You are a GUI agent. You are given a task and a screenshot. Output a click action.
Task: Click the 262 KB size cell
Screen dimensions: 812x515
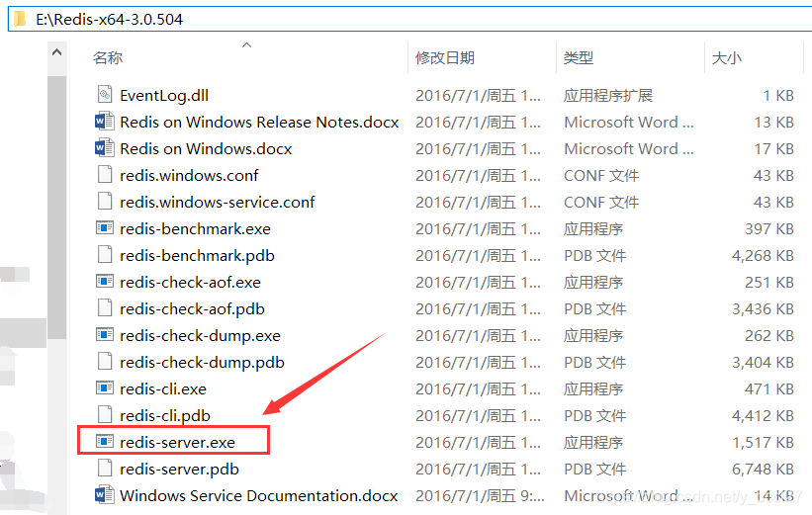(x=769, y=335)
